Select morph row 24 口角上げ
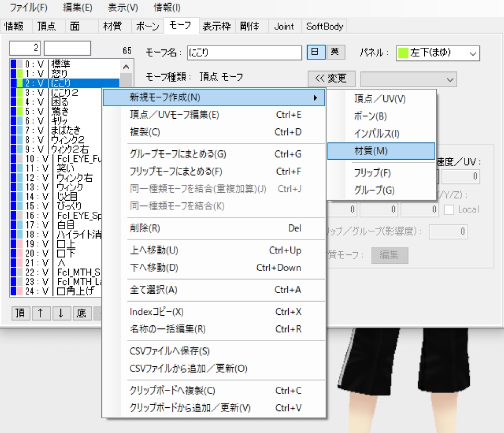The width and height of the screenshot is (504, 433). (x=56, y=291)
